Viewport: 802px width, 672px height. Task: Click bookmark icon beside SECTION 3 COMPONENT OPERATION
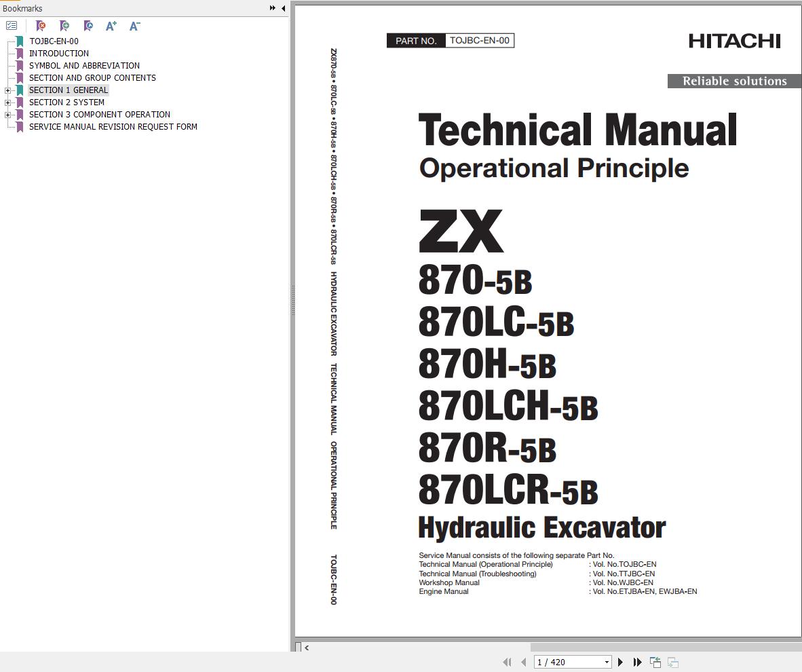[20, 115]
